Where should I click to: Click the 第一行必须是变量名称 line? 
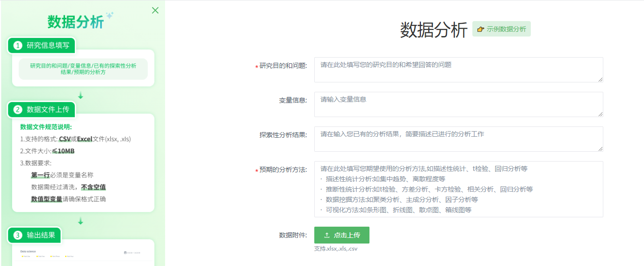coord(62,175)
